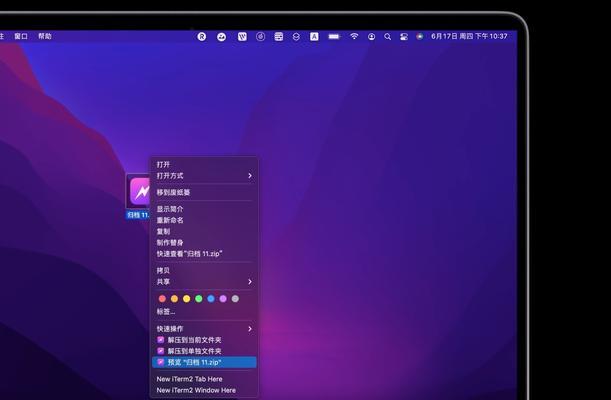The width and height of the screenshot is (611, 400).
Task: Expand the 共享 submenu arrow
Action: point(250,282)
